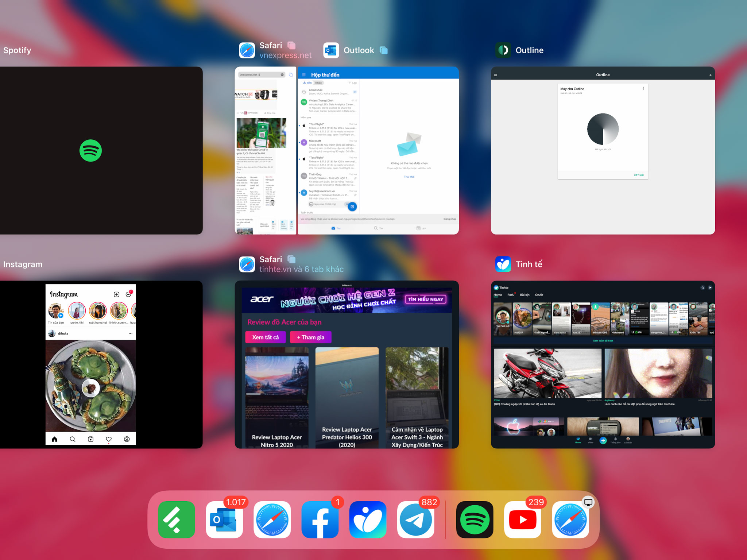Open the Safari icon with display badge in dock
This screenshot has width=747, height=560.
point(570,519)
